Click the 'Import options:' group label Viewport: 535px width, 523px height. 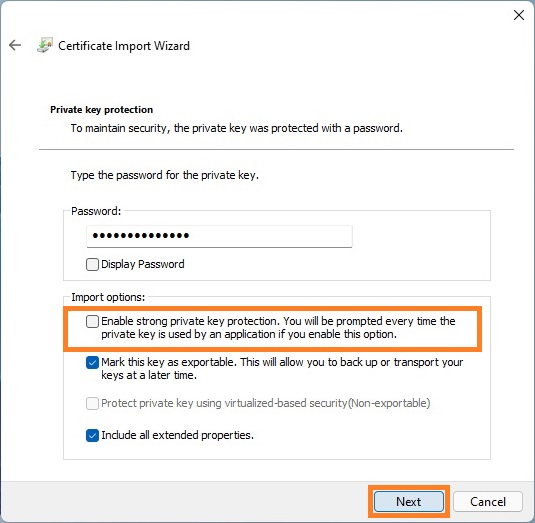click(108, 297)
